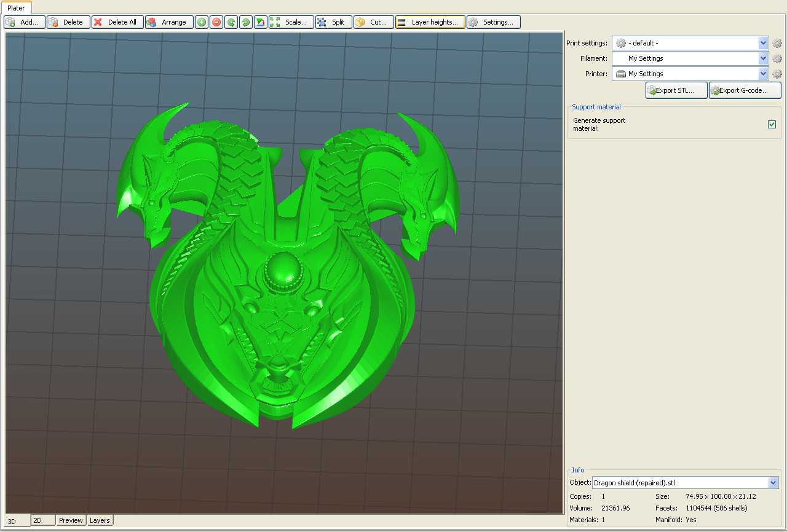Image resolution: width=787 pixels, height=532 pixels.
Task: Click the rotate-face-to-bed icon
Action: 261,22
